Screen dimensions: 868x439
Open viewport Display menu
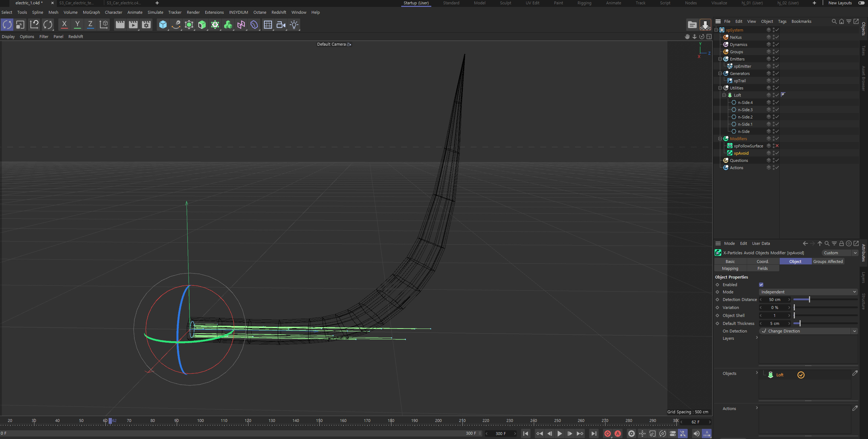tap(8, 37)
